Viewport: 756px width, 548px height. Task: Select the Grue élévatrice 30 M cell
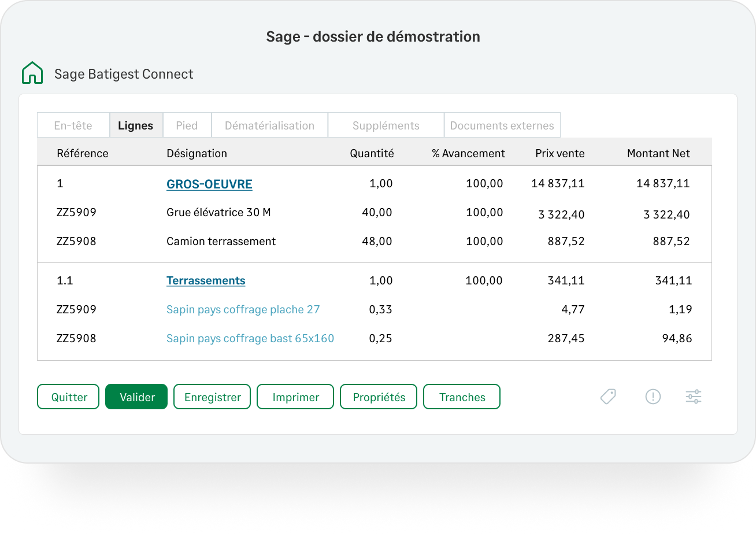point(218,213)
